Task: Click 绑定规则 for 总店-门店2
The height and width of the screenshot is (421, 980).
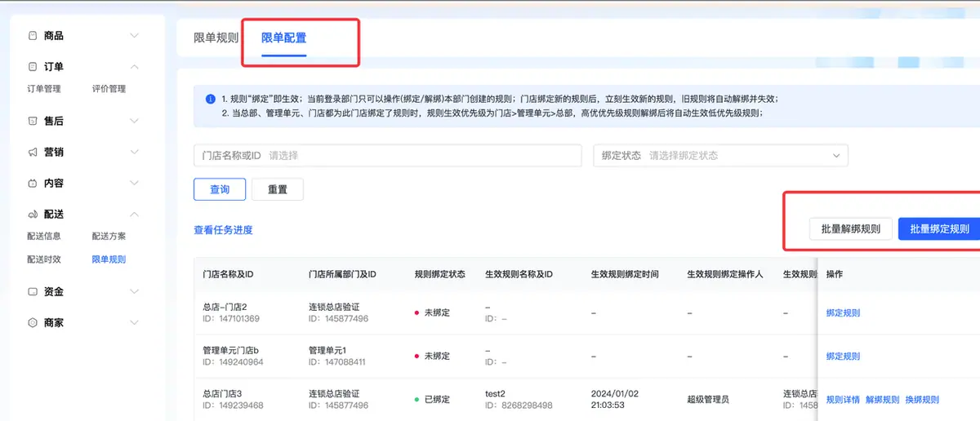Action: 843,312
